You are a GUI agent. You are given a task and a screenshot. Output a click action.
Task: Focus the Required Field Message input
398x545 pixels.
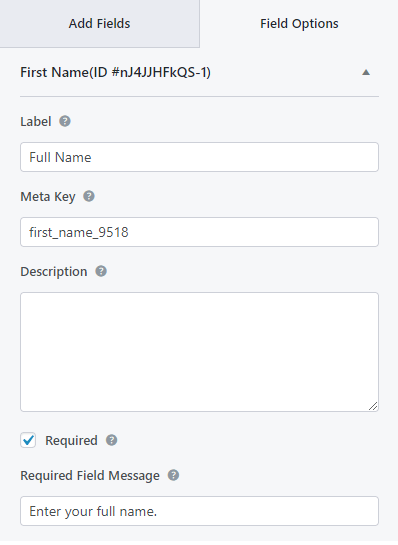[199, 511]
